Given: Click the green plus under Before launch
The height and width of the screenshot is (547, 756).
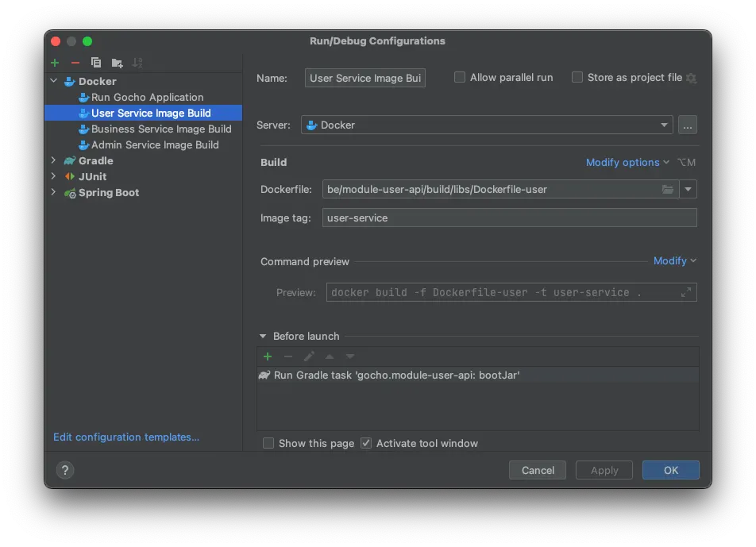Looking at the screenshot, I should [x=268, y=356].
